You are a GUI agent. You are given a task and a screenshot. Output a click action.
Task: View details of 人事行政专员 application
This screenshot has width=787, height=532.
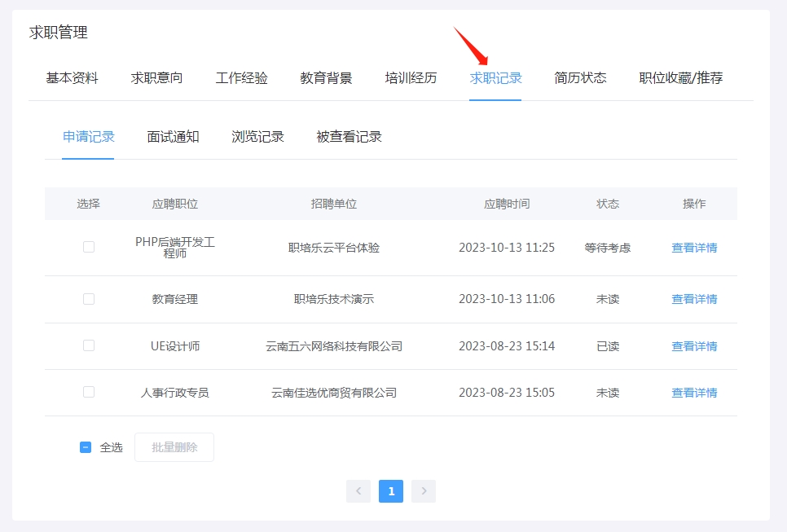[694, 393]
